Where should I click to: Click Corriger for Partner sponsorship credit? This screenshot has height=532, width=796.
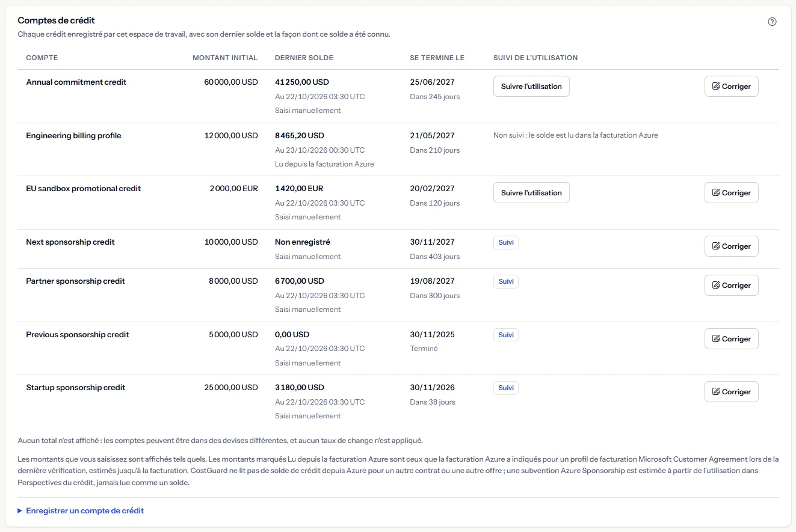[x=731, y=286]
